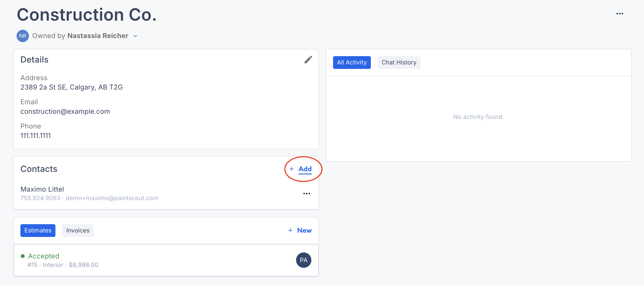Click the PA avatar on estimate #15
Image resolution: width=644 pixels, height=285 pixels.
[304, 260]
